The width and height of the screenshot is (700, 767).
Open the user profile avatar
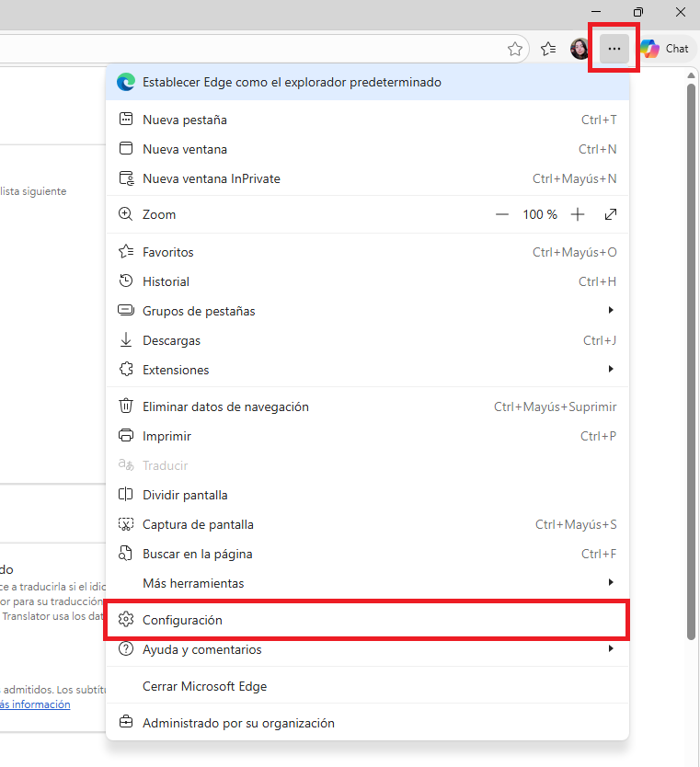pyautogui.click(x=580, y=49)
